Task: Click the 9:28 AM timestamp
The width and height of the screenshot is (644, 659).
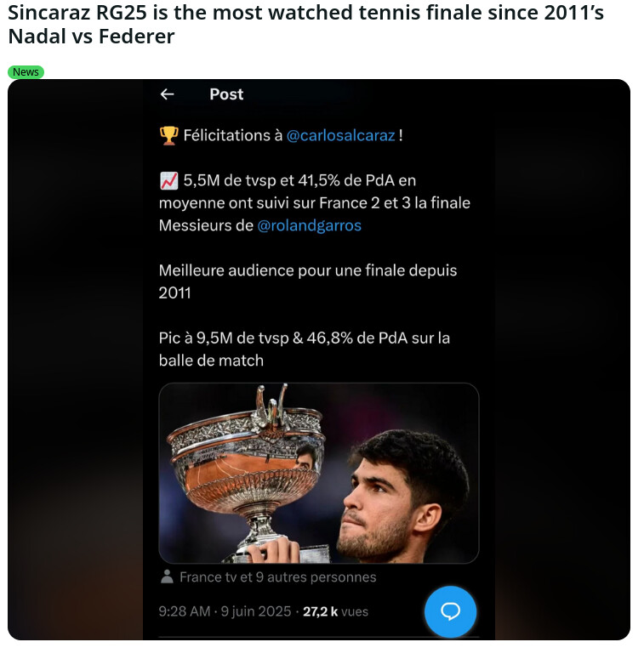Action: [184, 611]
